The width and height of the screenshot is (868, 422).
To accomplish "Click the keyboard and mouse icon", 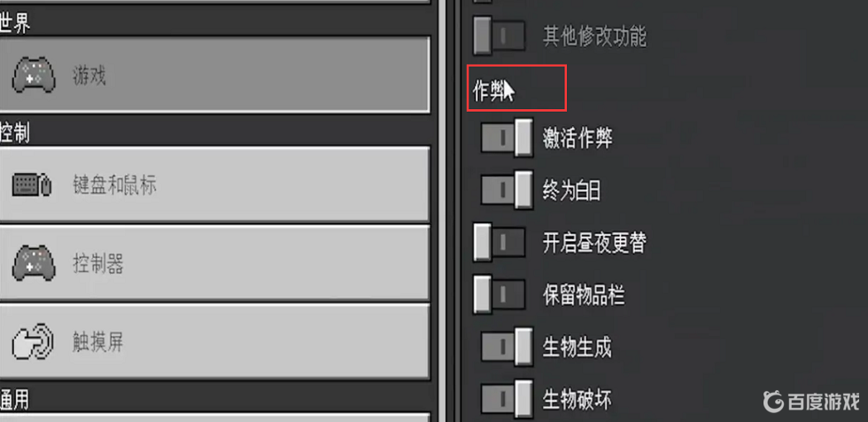I will (x=32, y=185).
